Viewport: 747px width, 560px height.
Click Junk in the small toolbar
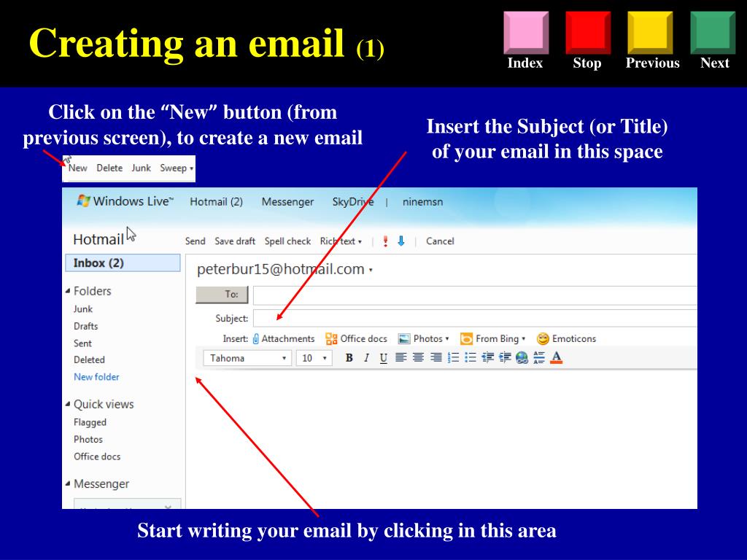coord(141,168)
